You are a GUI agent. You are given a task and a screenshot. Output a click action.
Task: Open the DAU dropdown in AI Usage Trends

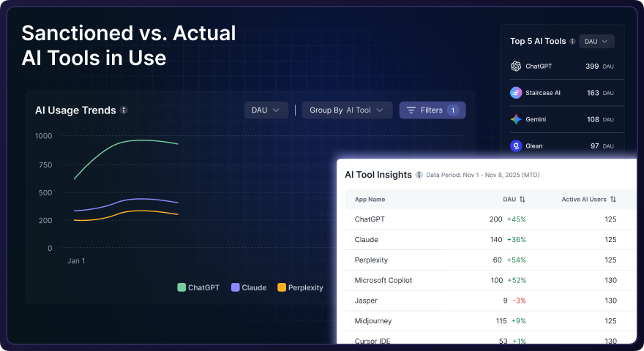265,110
